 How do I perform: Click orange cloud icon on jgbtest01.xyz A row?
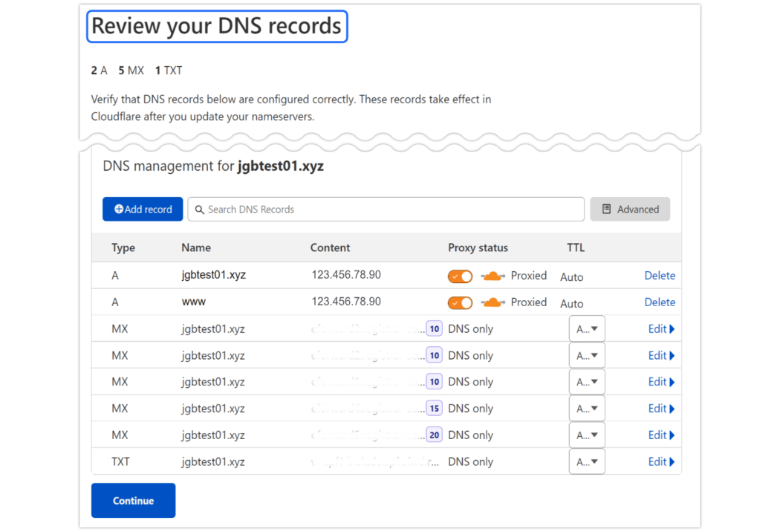[493, 276]
